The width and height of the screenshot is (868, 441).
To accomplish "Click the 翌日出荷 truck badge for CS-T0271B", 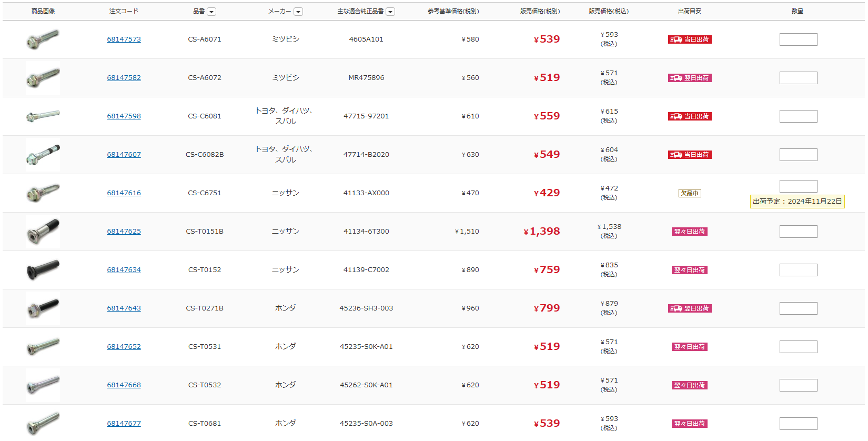I will tap(690, 308).
